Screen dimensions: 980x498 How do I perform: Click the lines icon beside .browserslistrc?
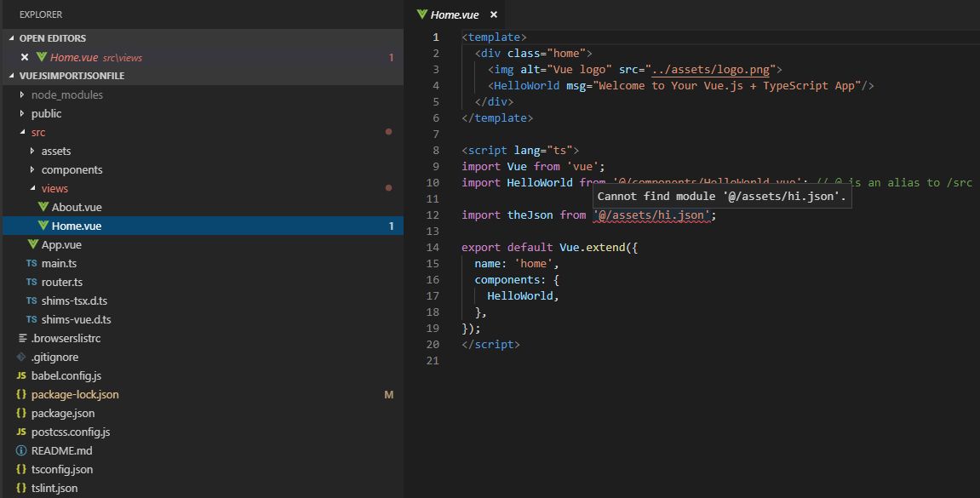pos(22,338)
